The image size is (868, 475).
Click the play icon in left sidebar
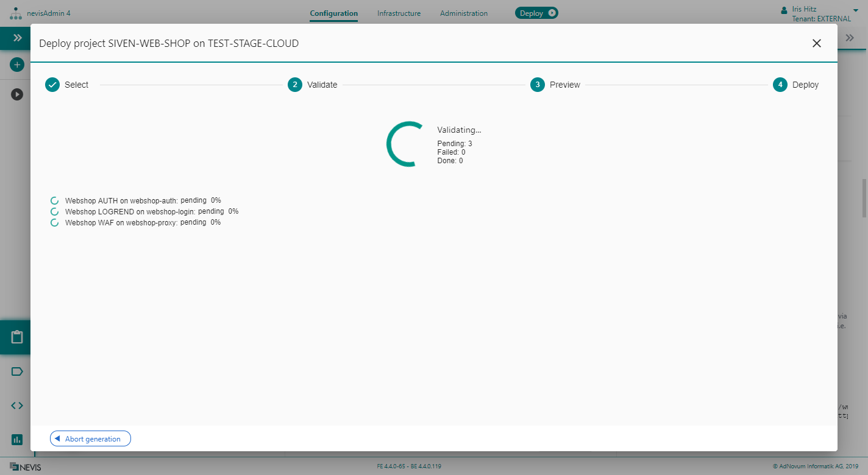pos(17,94)
